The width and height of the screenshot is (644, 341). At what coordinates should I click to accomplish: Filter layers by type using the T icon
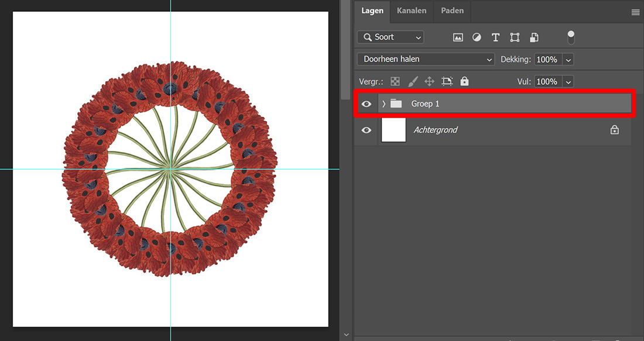pos(495,37)
